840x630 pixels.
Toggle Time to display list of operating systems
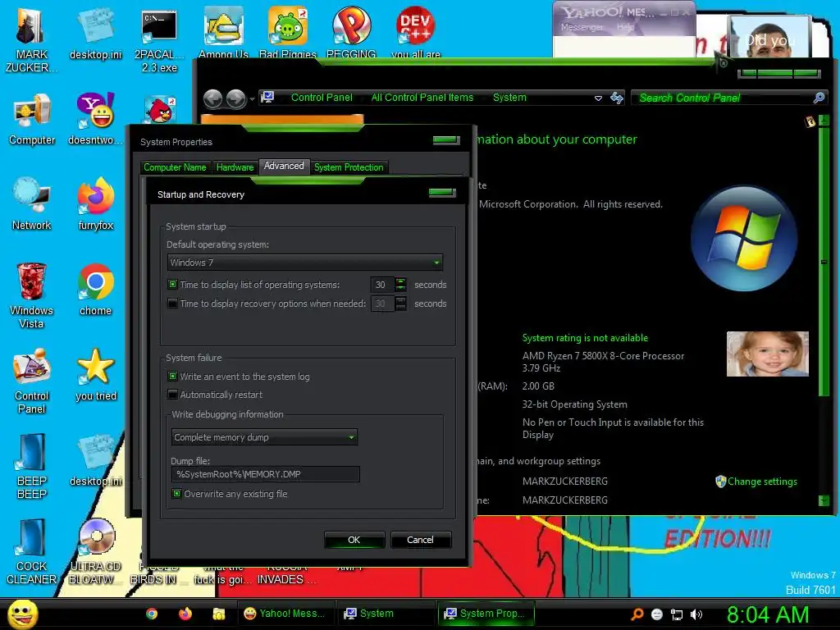[x=172, y=285]
